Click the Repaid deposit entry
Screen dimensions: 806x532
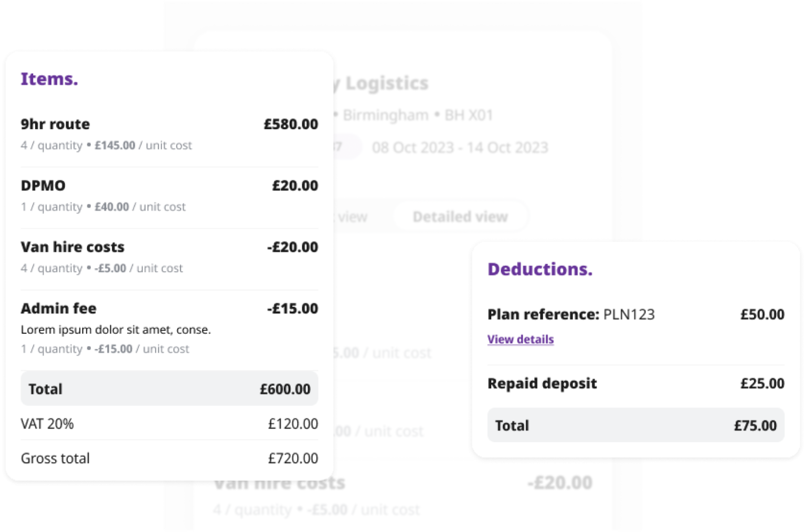point(542,384)
